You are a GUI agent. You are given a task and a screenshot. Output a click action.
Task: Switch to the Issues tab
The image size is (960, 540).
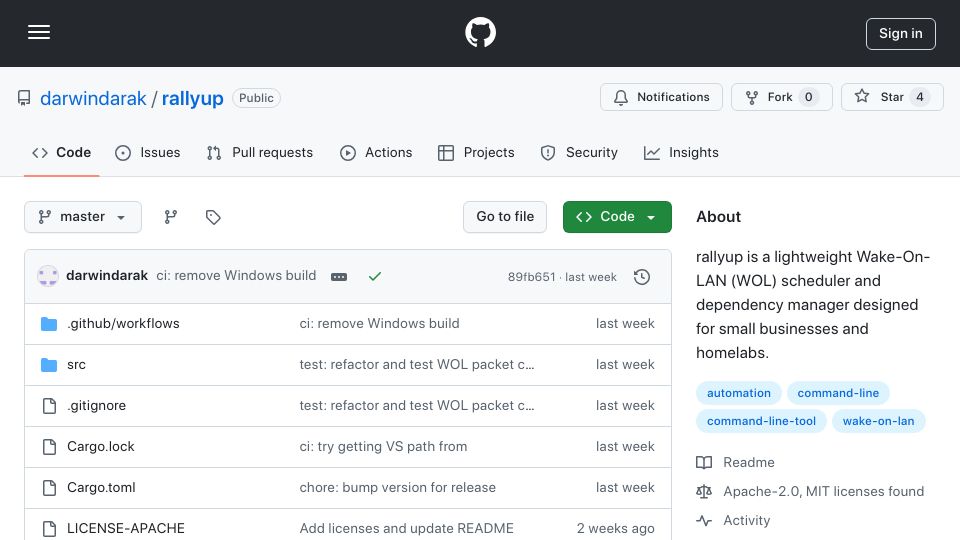tap(148, 152)
